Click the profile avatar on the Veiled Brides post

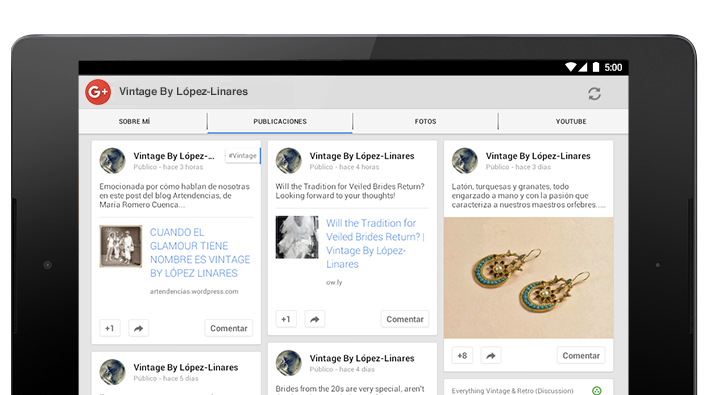click(x=289, y=161)
